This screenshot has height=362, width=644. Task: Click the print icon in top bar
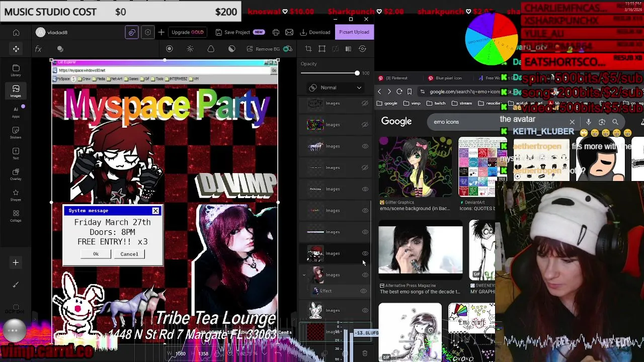[x=276, y=32]
